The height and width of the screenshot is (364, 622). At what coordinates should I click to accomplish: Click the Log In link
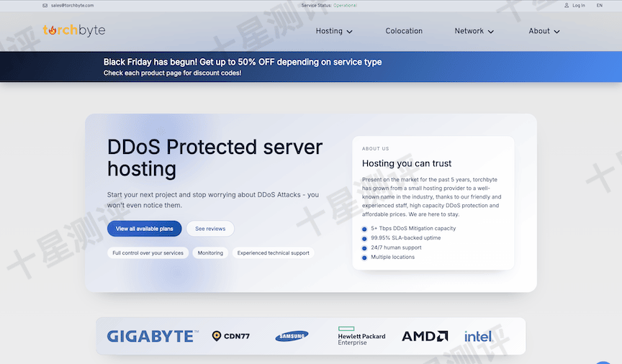pyautogui.click(x=578, y=5)
